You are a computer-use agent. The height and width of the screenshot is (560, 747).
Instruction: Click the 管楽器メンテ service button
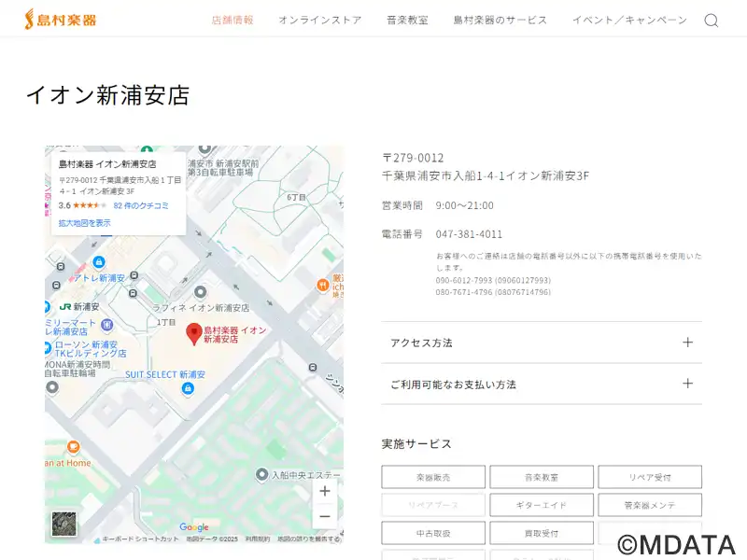[x=650, y=505]
